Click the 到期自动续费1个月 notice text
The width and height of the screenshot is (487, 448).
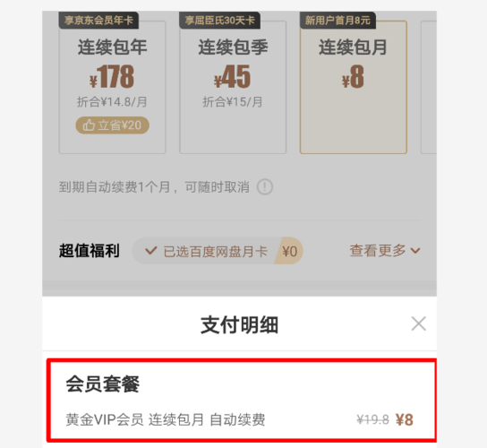coord(115,187)
